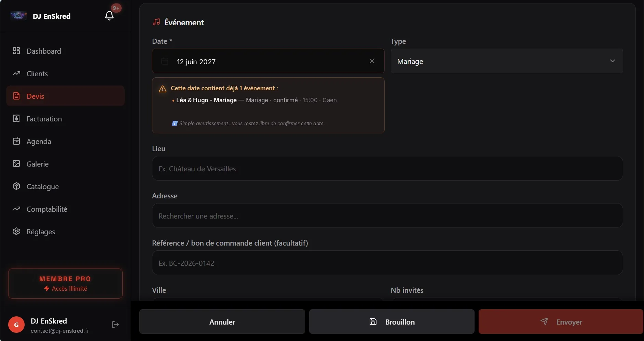Open the Comptabilité section
644x341 pixels.
(x=65, y=209)
